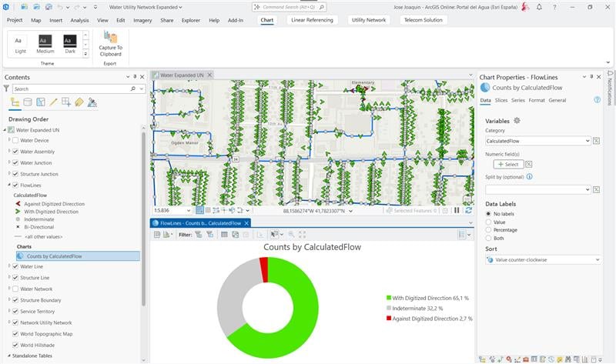Open the map scale 1:5,836 dropdown
The width and height of the screenshot is (616, 364).
click(189, 210)
